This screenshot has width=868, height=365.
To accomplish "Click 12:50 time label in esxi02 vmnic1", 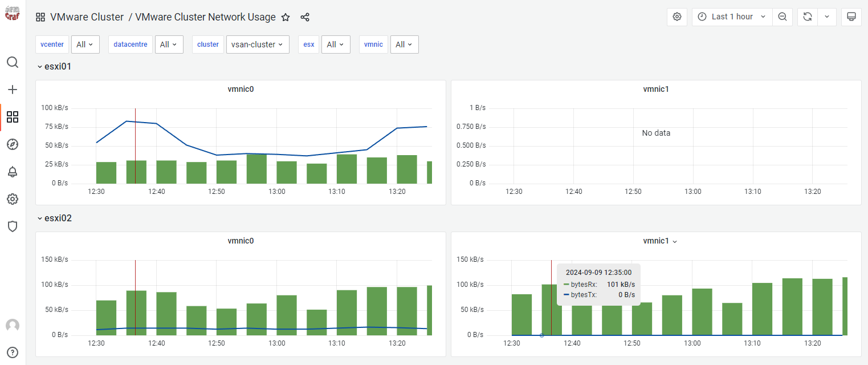I will tap(632, 343).
